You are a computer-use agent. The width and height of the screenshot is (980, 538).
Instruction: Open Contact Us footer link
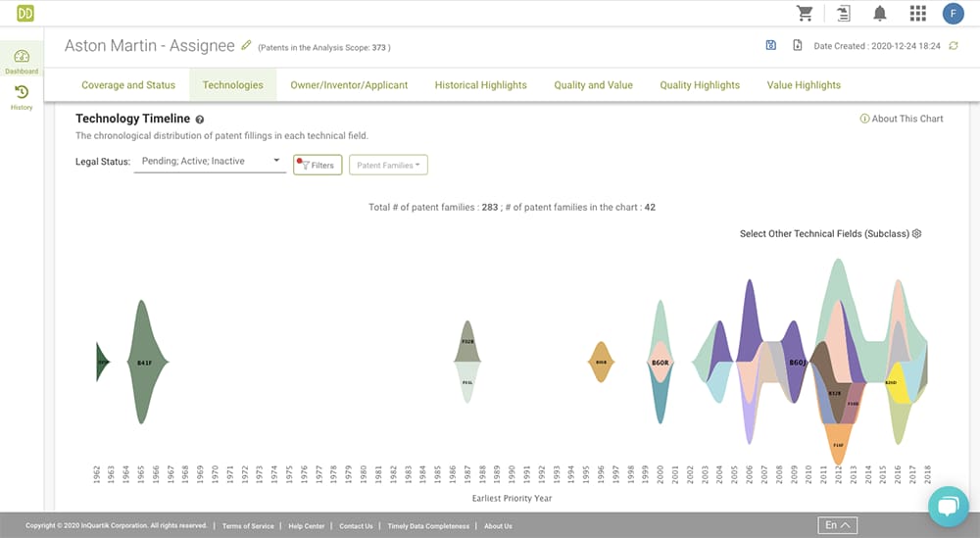pyautogui.click(x=356, y=526)
